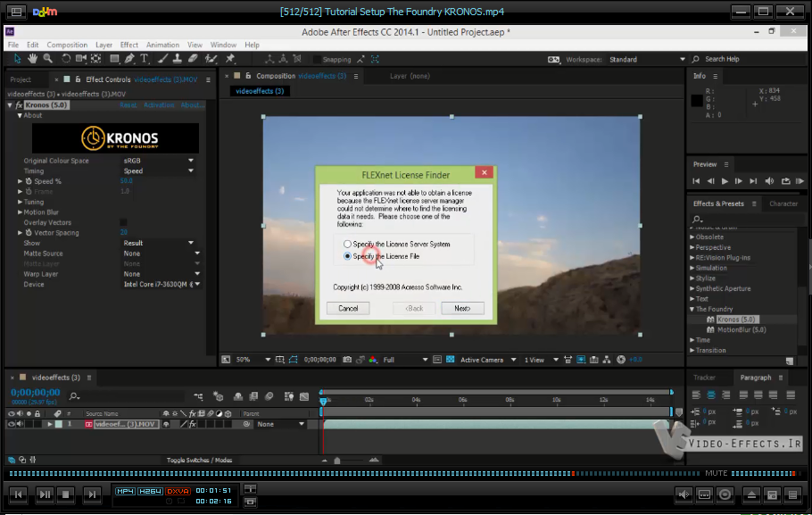
Task: Select the Pen tool
Action: point(129,59)
